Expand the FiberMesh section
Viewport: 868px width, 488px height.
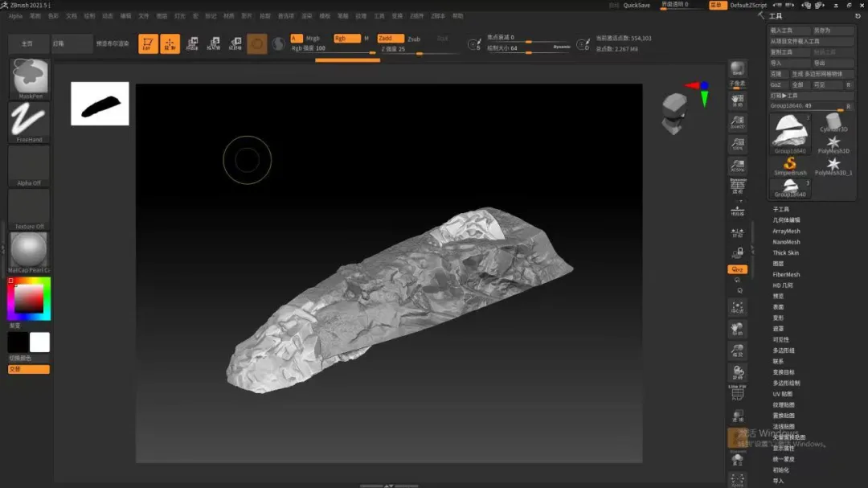tap(786, 275)
